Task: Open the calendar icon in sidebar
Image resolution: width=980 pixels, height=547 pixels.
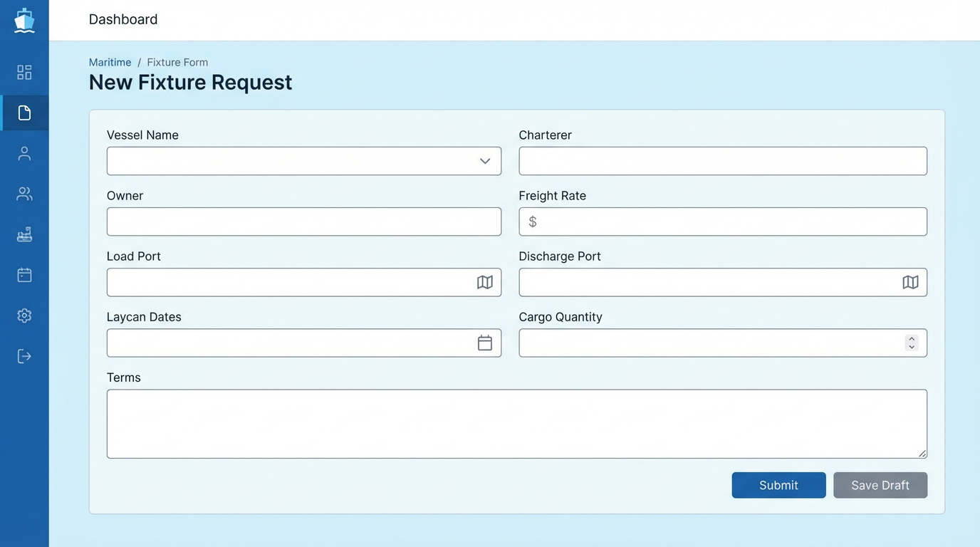Action: pos(24,275)
